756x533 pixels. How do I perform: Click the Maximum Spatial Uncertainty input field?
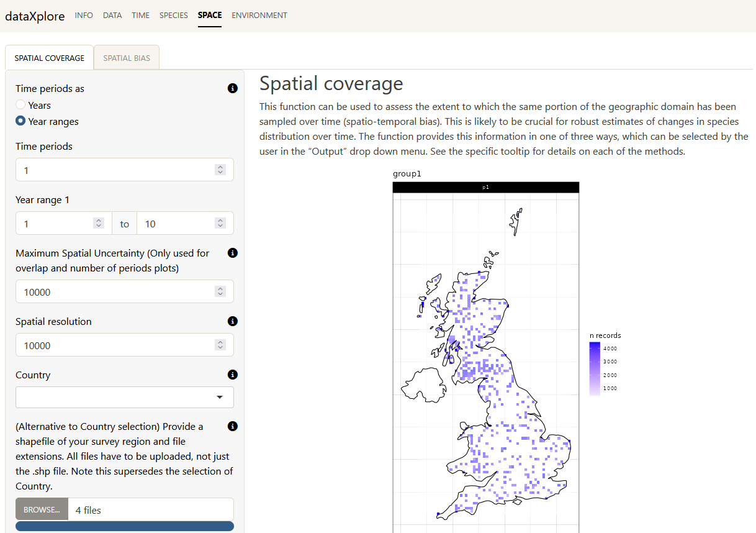pyautogui.click(x=118, y=292)
